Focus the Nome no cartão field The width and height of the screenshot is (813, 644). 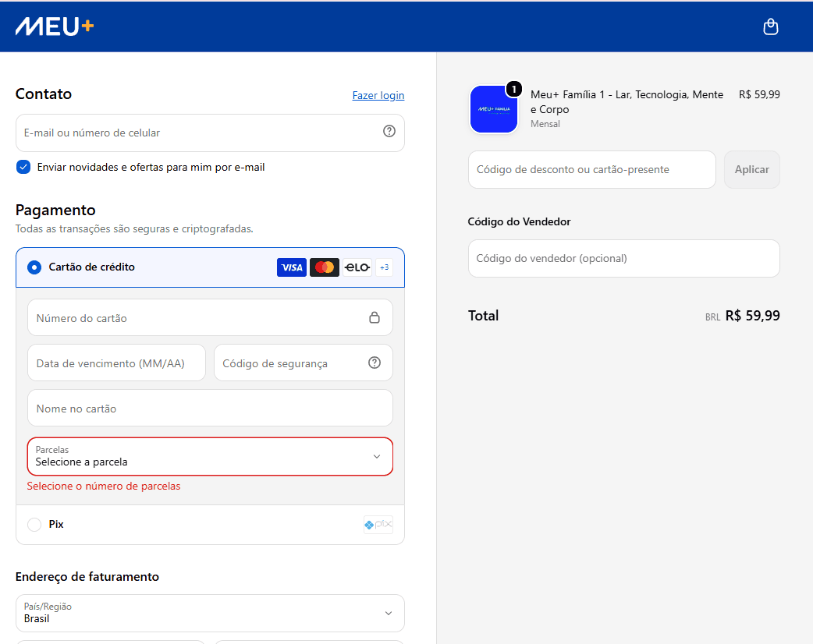click(210, 409)
